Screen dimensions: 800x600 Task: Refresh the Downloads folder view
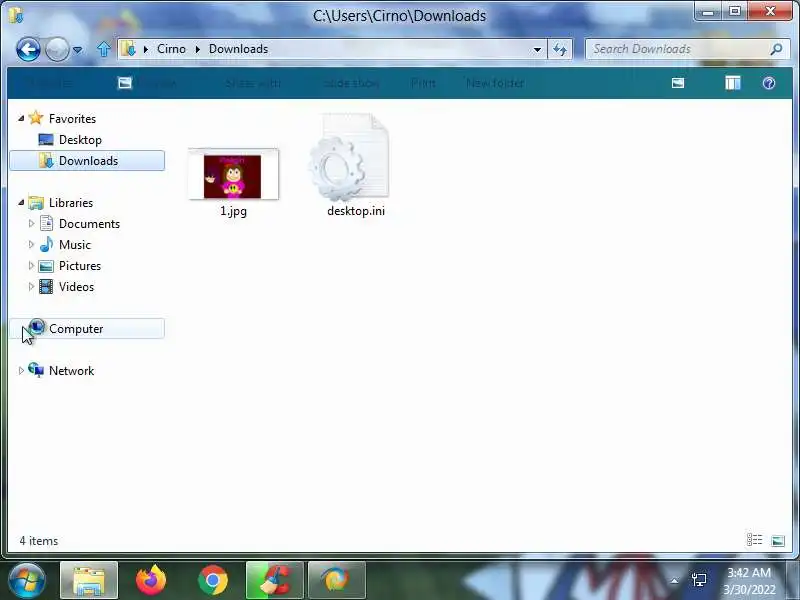(560, 49)
